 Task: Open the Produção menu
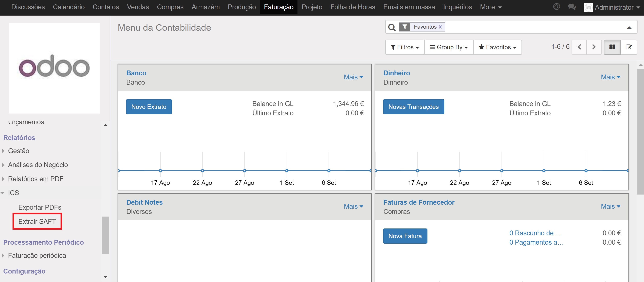242,7
